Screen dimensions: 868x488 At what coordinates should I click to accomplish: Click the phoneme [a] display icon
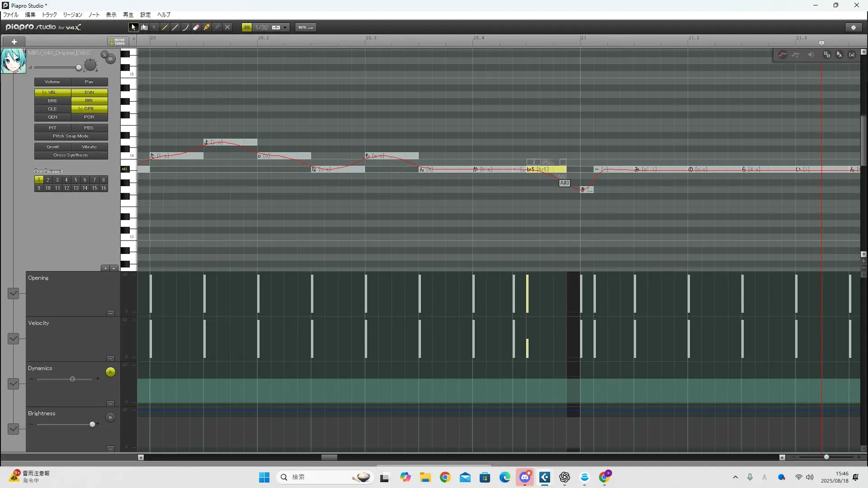point(852,55)
